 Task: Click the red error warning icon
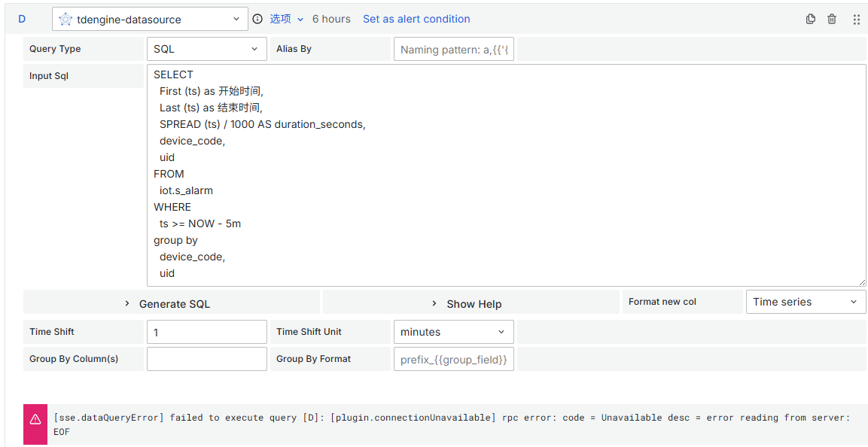[35, 420]
